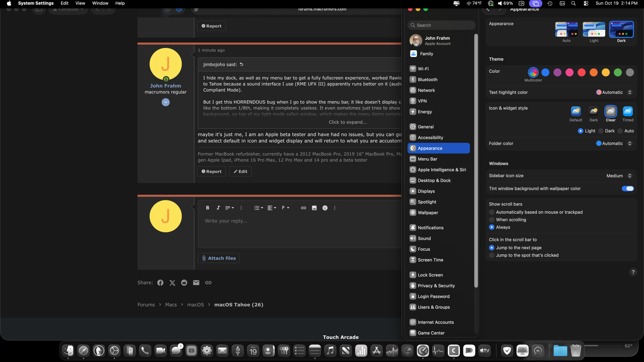This screenshot has width=644, height=362.
Task: Share post via Reddit icon
Action: point(184,283)
